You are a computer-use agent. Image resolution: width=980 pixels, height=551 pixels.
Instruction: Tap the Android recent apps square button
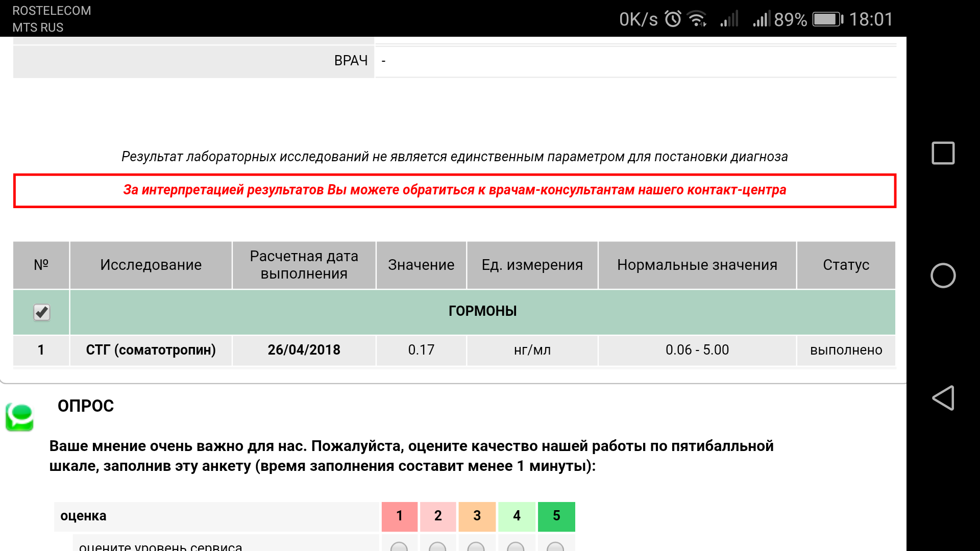coord(943,153)
